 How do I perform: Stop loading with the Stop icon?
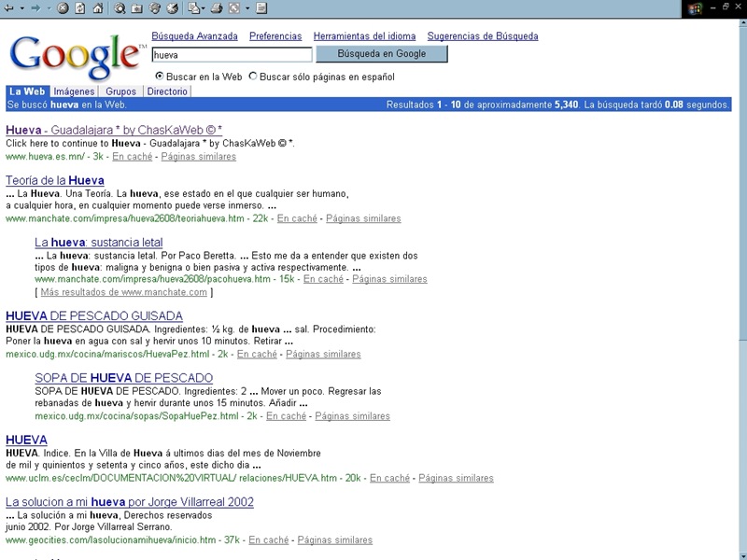coord(63,8)
